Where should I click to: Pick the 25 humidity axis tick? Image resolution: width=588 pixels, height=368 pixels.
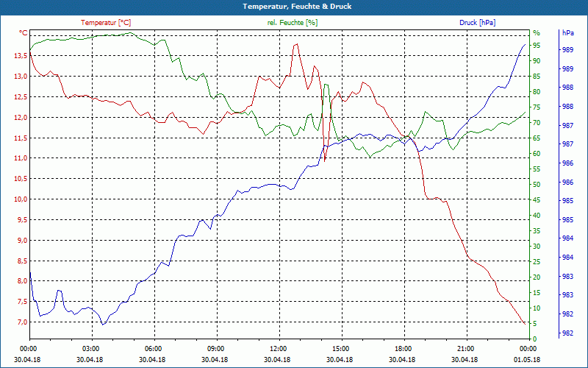tap(537, 262)
